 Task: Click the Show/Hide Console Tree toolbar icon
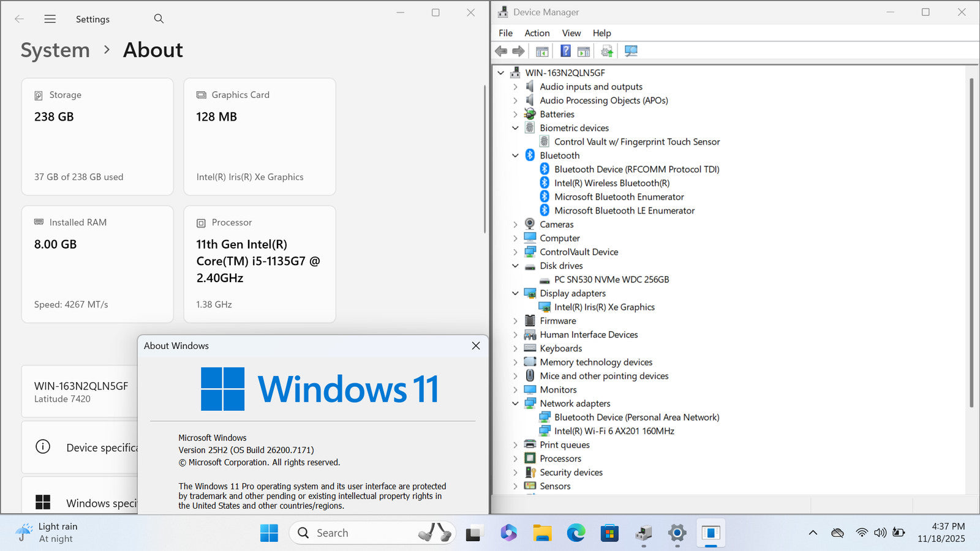[542, 51]
